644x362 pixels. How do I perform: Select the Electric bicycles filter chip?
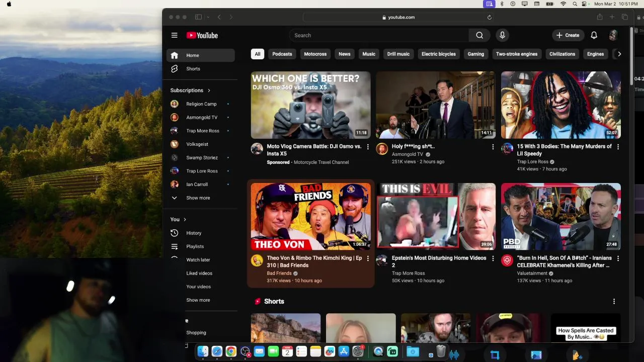[439, 54]
